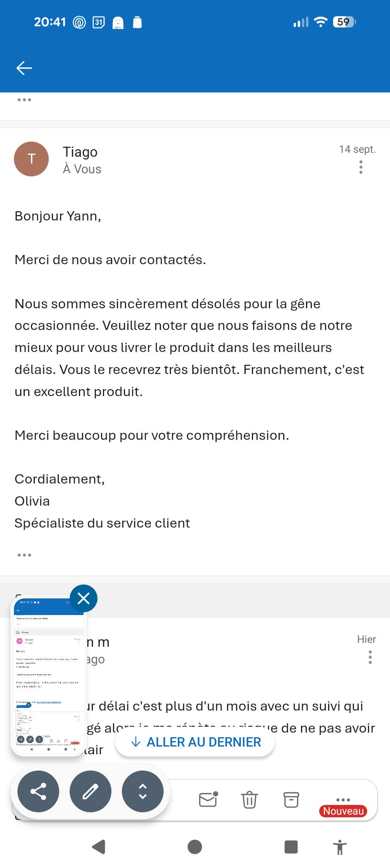Close the screenshot preview thumbnail
This screenshot has width=390, height=868.
click(84, 598)
